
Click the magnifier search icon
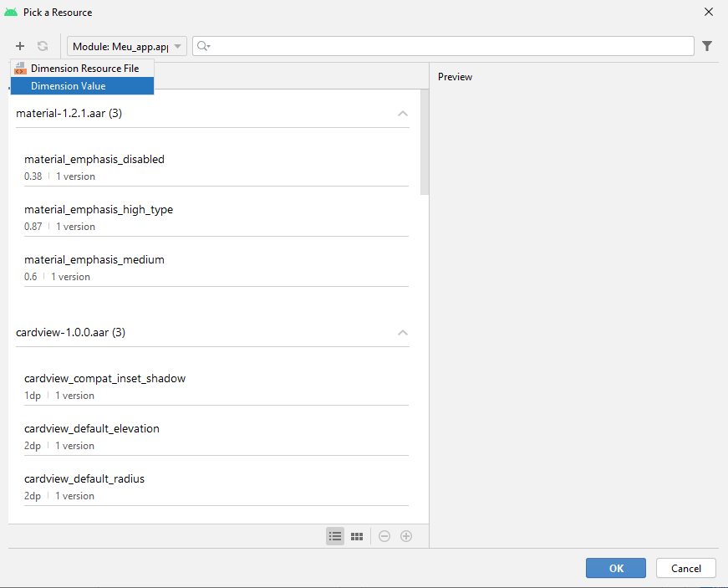pyautogui.click(x=204, y=46)
